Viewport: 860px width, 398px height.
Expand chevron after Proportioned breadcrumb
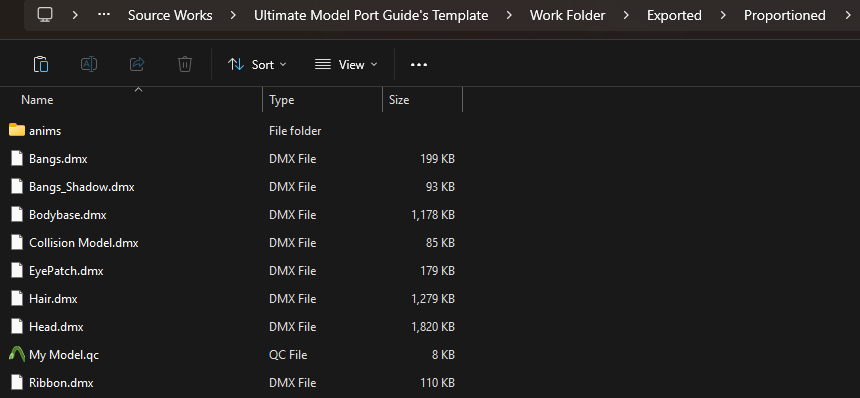tap(848, 15)
